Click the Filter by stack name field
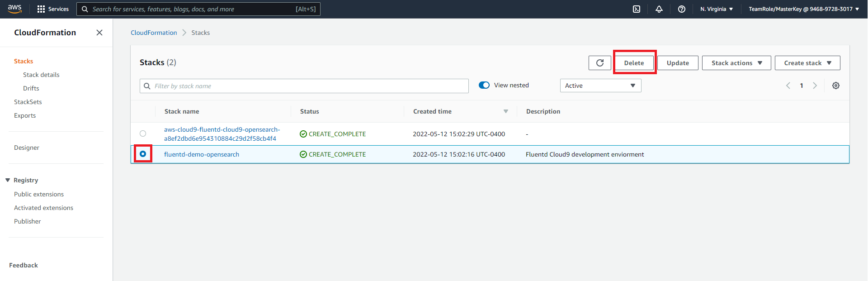868x281 pixels. (304, 86)
